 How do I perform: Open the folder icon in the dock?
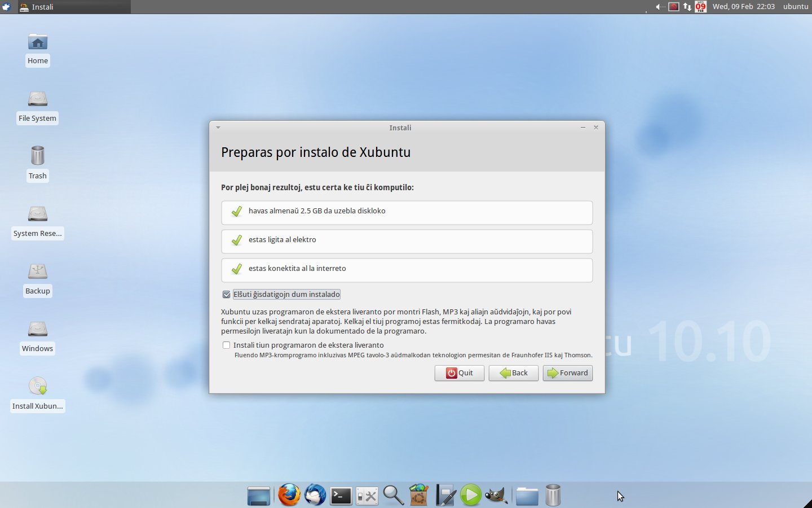point(527,496)
